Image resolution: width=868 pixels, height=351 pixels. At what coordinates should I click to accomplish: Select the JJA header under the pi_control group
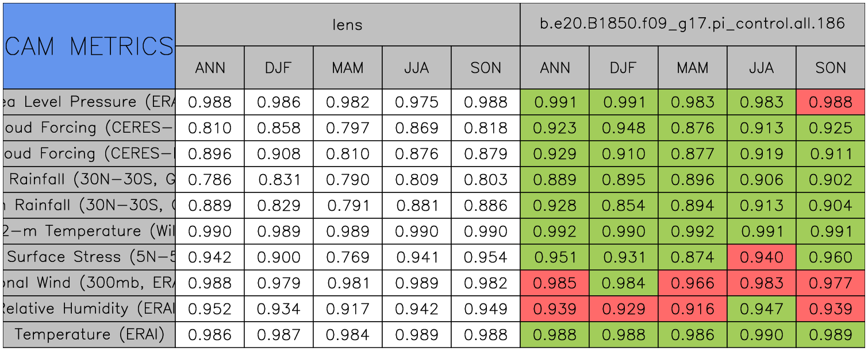[761, 68]
